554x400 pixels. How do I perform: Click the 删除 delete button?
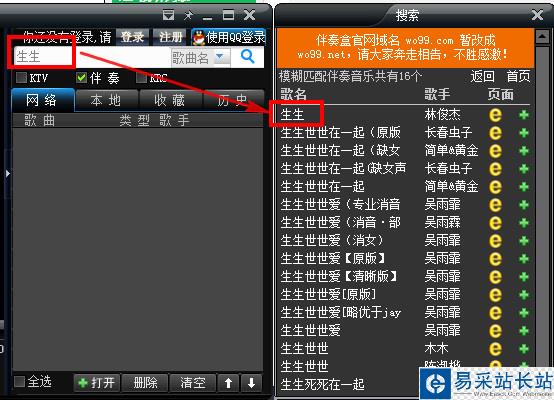(145, 383)
